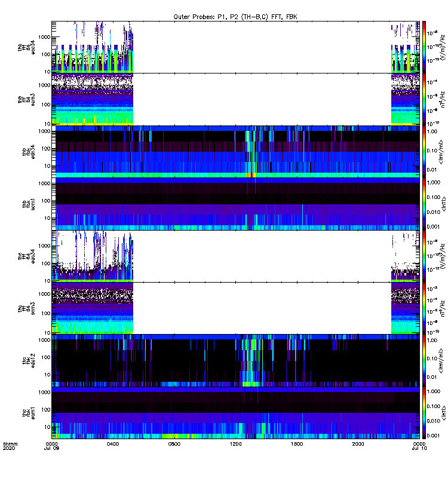Click the 'nT²/Hz' unit label of thb scm3 color bar
Image resolution: width=448 pixels, height=478 pixels.
coord(443,99)
